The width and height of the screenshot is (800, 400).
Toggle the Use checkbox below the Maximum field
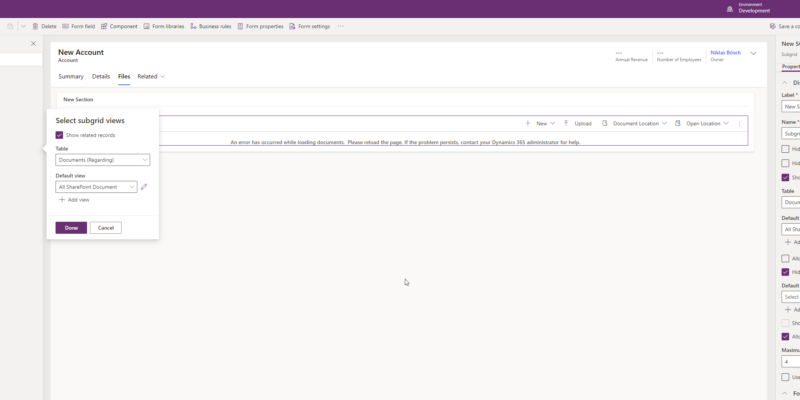785,377
